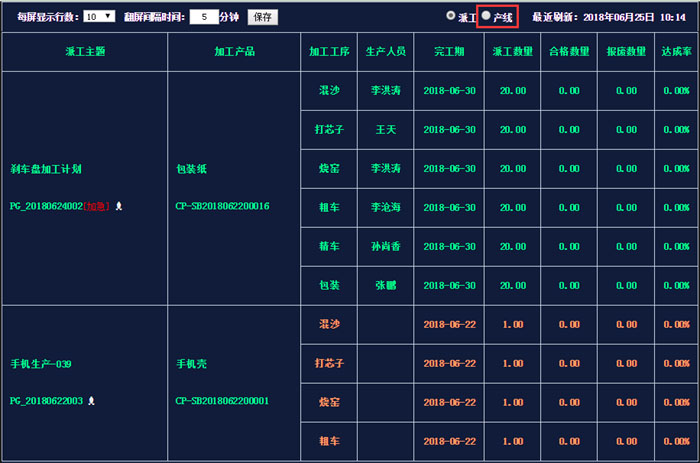Click the 包装 process cell

click(329, 285)
